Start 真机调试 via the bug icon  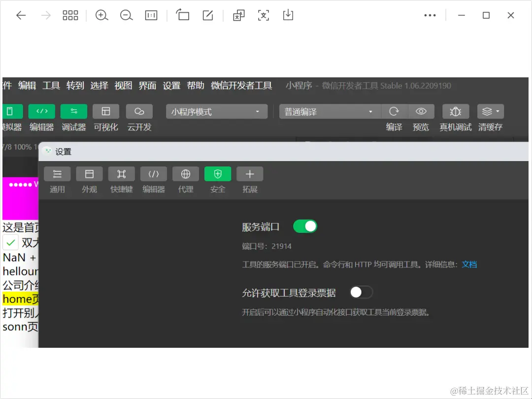[455, 111]
